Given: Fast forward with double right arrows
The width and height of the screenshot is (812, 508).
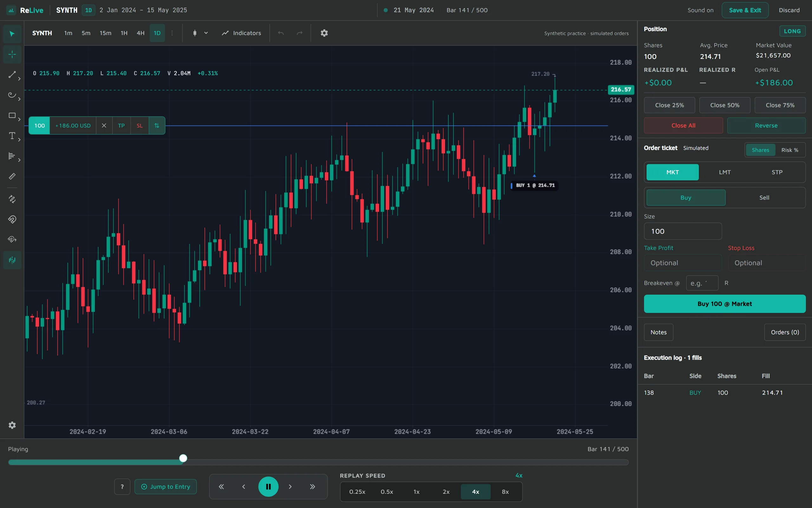Looking at the screenshot, I should [x=312, y=486].
